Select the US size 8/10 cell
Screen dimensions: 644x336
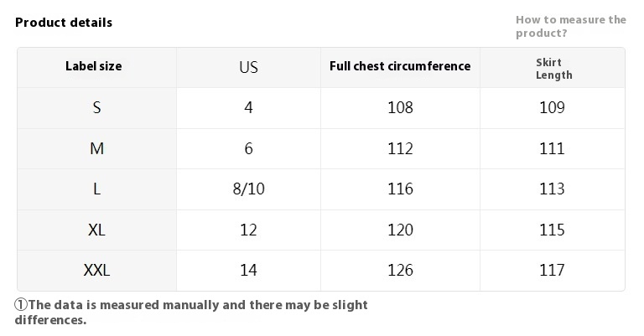(x=248, y=189)
